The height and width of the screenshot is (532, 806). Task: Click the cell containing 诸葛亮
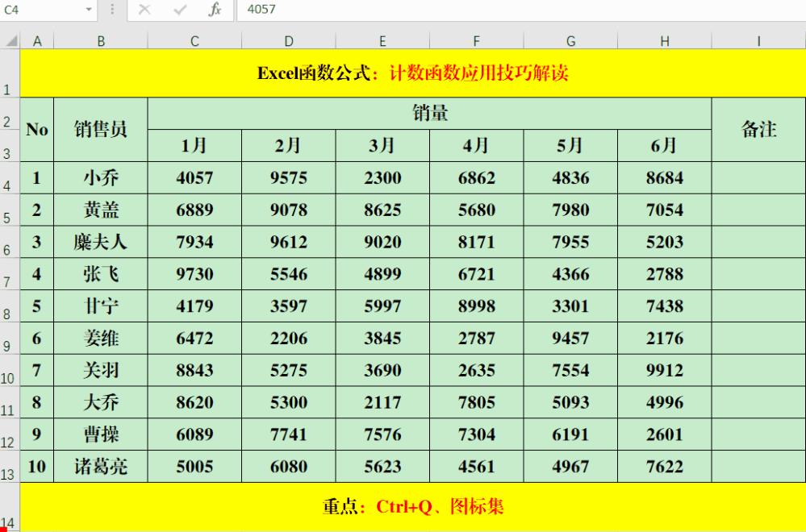point(100,466)
